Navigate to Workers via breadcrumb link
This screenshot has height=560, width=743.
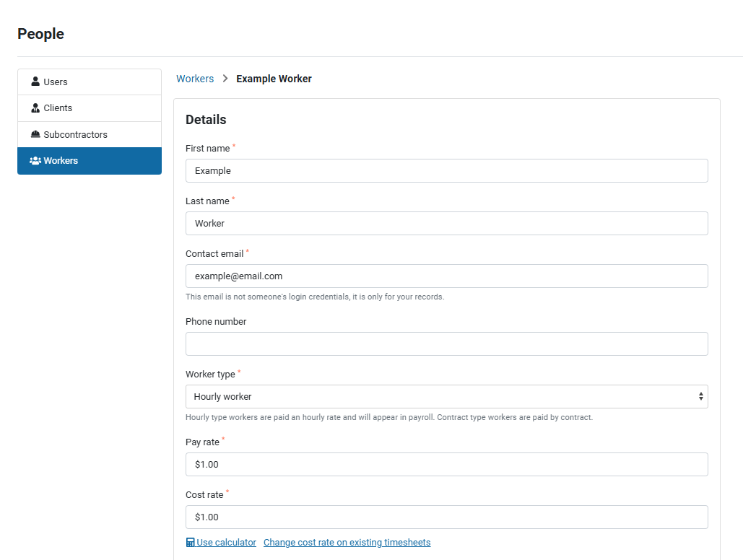(x=195, y=79)
